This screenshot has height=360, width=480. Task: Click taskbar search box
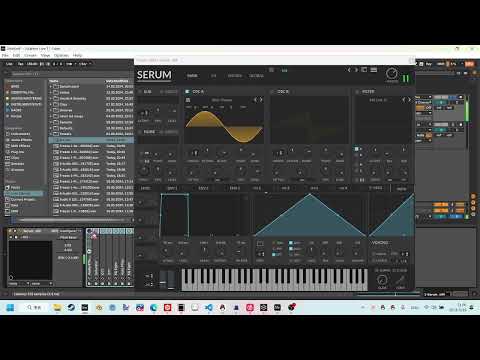coord(35,307)
